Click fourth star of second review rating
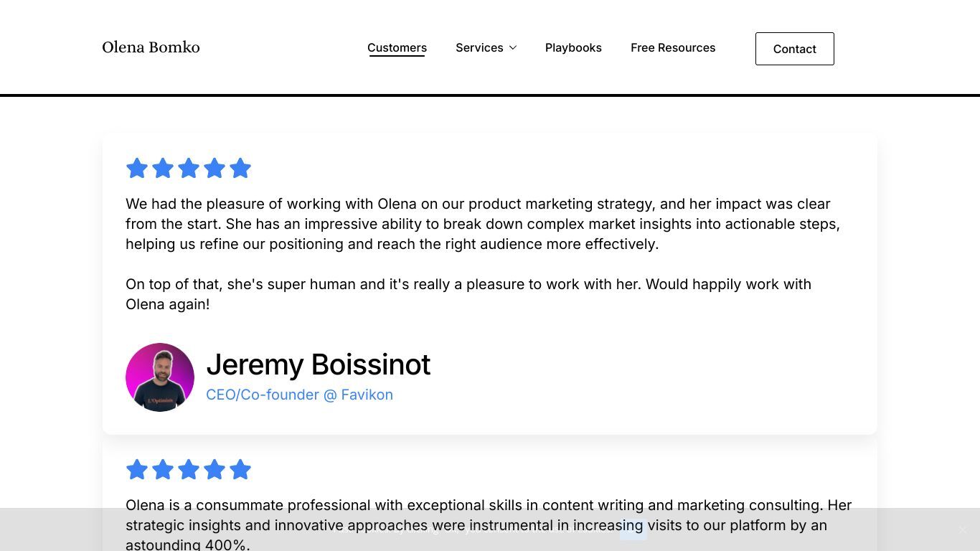Viewport: 980px width, 551px height. click(x=215, y=470)
